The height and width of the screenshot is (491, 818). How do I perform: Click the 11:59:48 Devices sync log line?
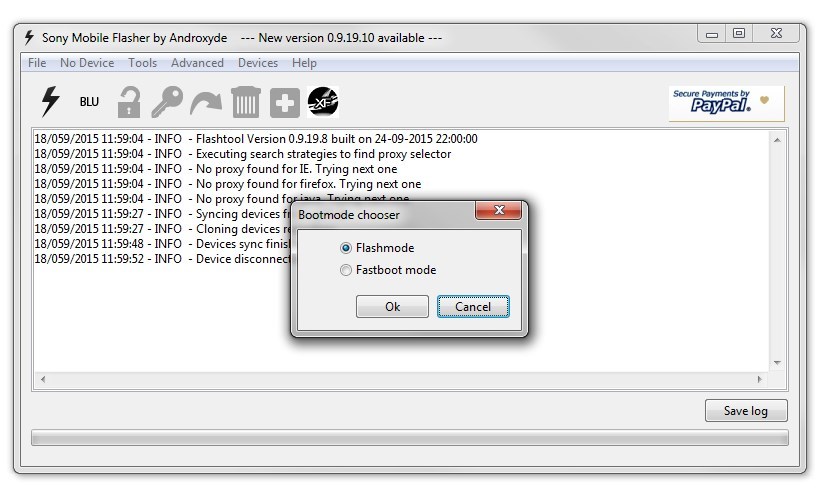(x=162, y=244)
